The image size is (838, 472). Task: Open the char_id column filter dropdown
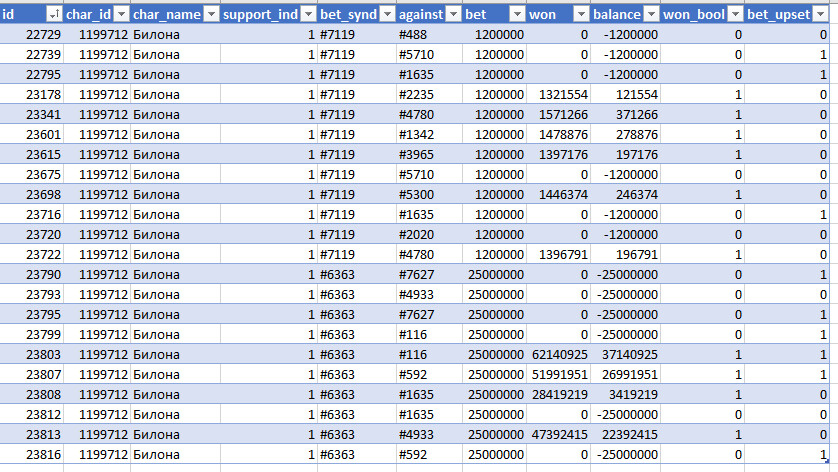pyautogui.click(x=121, y=14)
